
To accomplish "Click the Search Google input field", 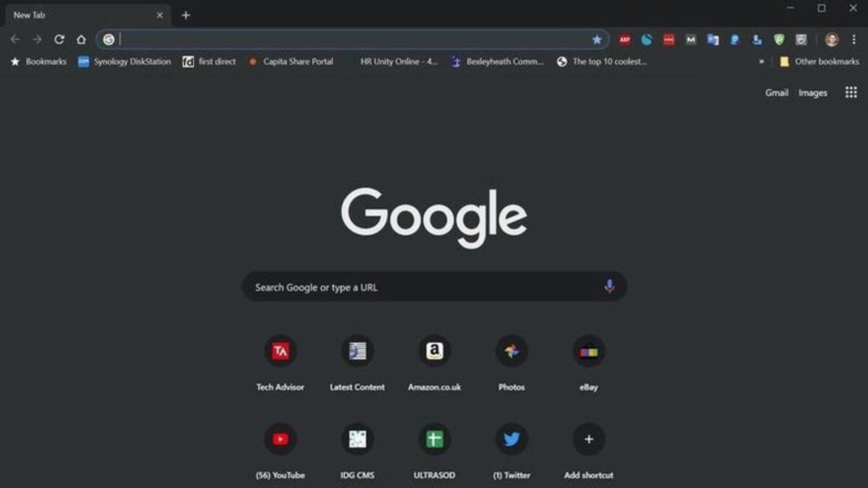I will [x=405, y=286].
